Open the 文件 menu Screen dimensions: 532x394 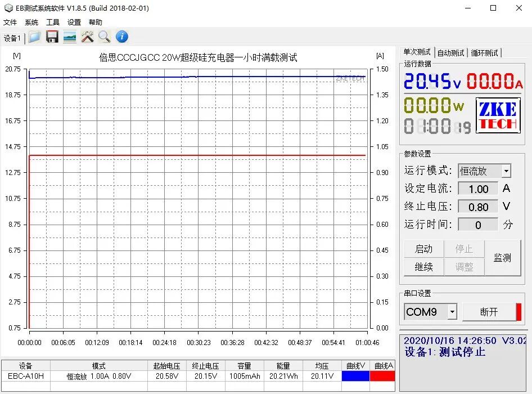[10, 23]
